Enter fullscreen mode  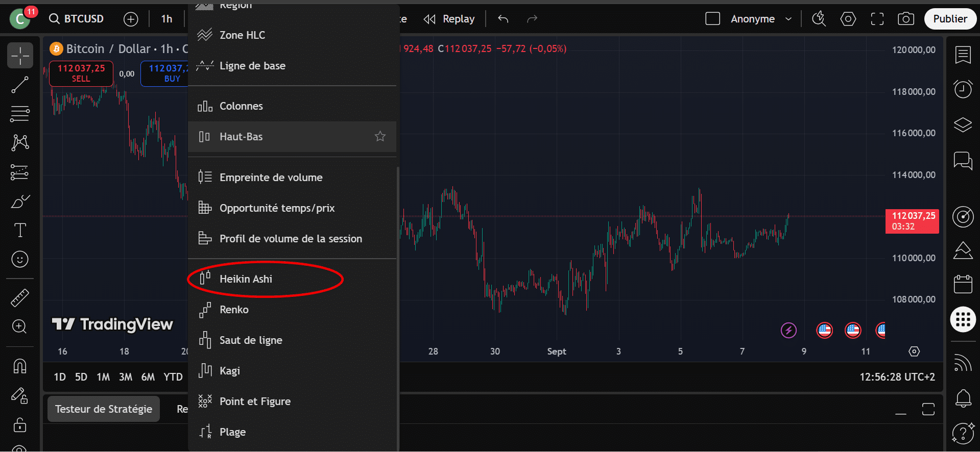[x=877, y=19]
